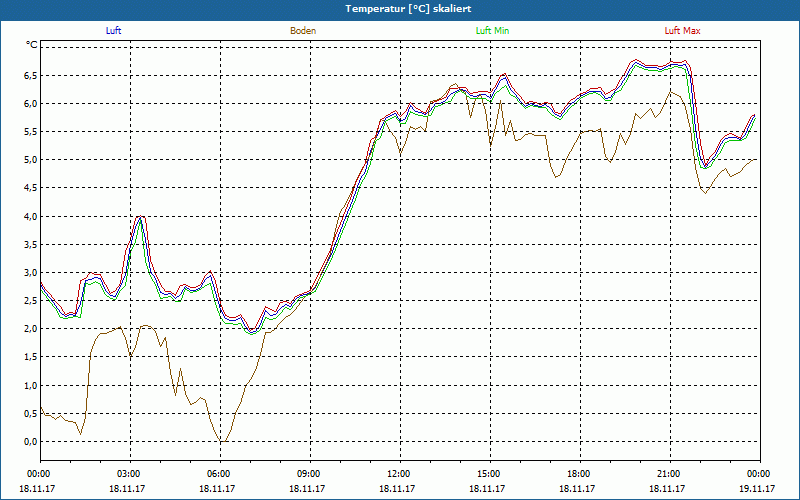Click the 12:00 time axis label
This screenshot has width=800, height=500.
pos(400,474)
